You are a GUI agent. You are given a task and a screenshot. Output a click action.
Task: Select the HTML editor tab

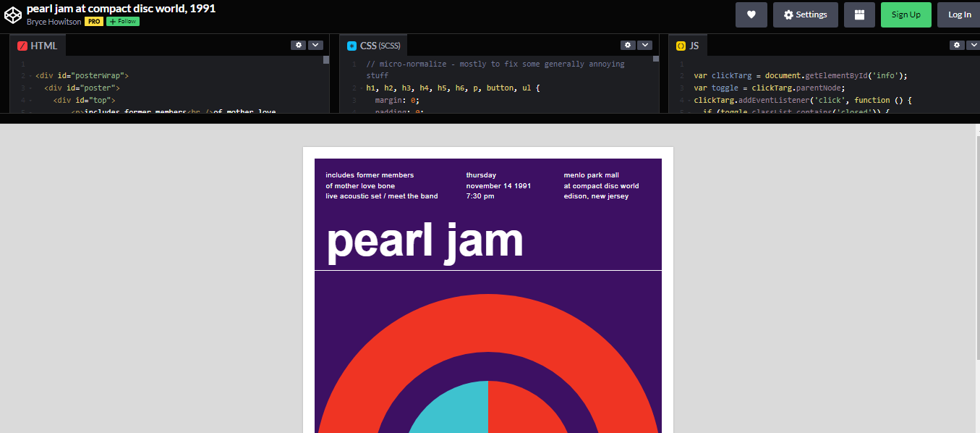(38, 45)
